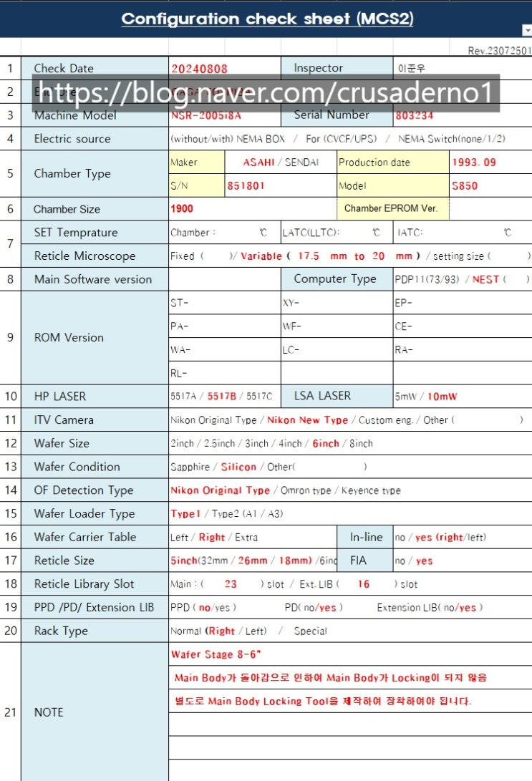Click the HP LASER label cell

95,397
